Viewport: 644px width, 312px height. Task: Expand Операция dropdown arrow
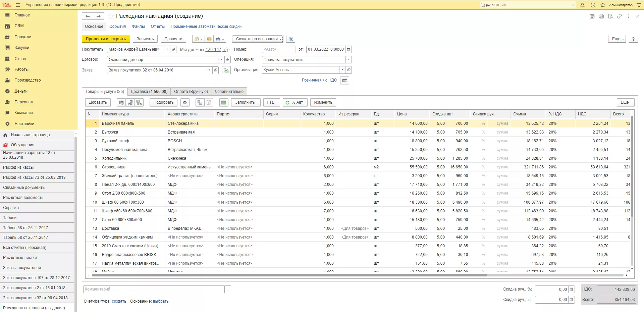pyautogui.click(x=349, y=60)
